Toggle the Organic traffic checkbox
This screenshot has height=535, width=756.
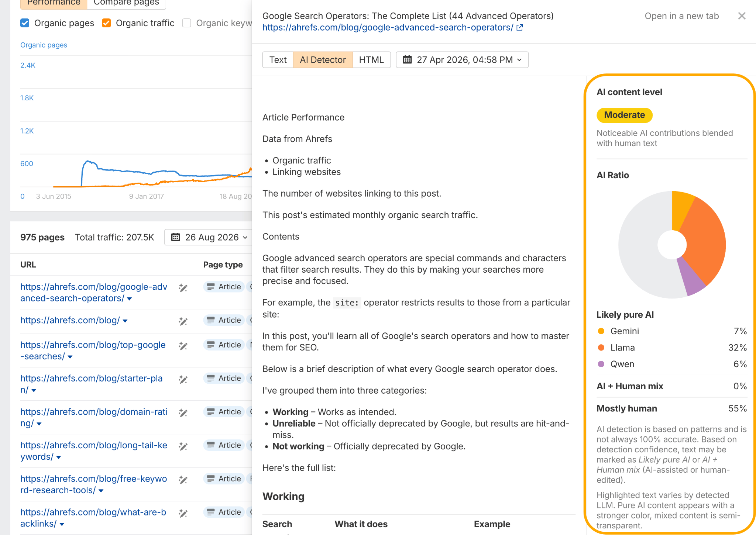[x=106, y=23]
